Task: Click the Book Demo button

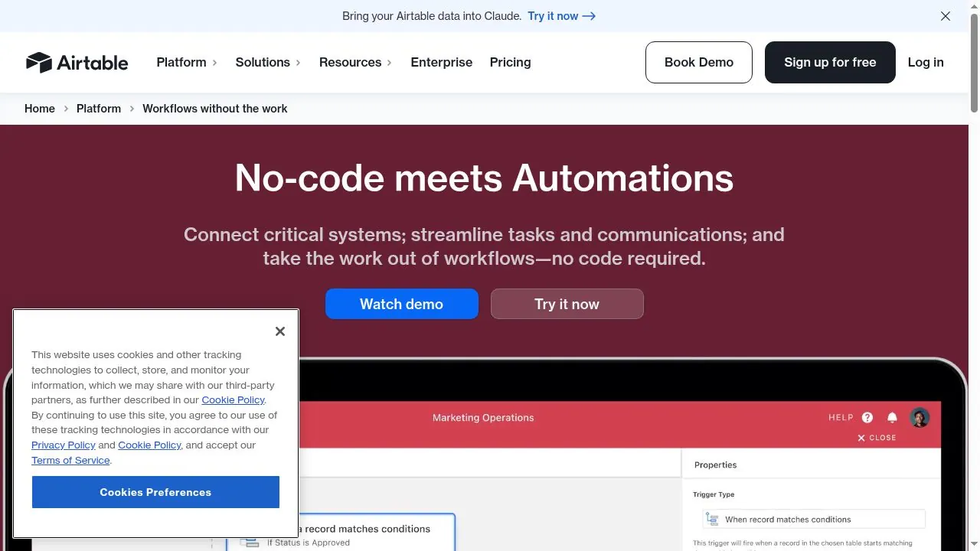Action: tap(699, 62)
